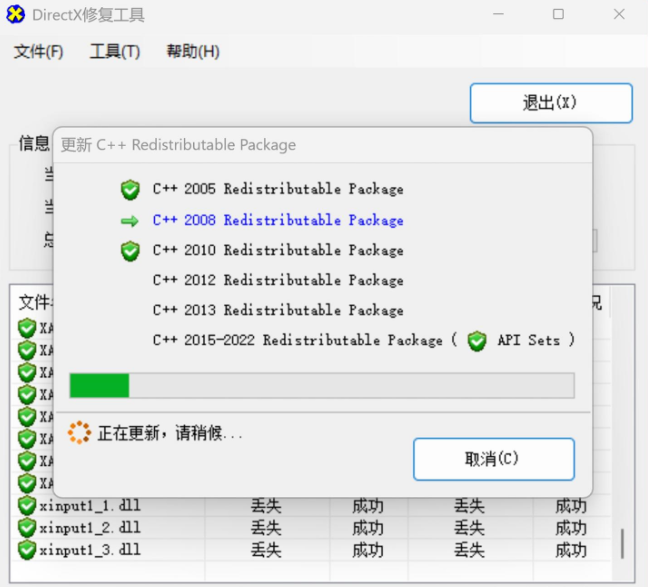Click the green shield beside C++ 2005
Image resolution: width=648 pixels, height=587 pixels.
[x=130, y=189]
